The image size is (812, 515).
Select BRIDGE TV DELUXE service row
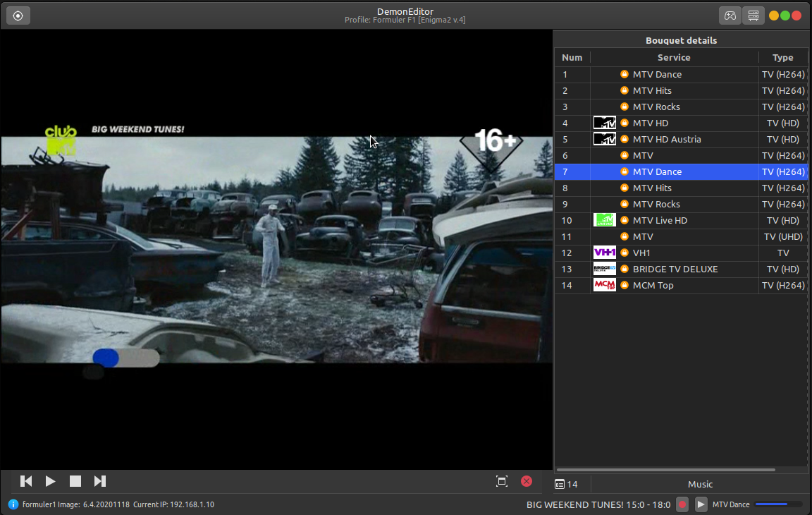pyautogui.click(x=681, y=269)
